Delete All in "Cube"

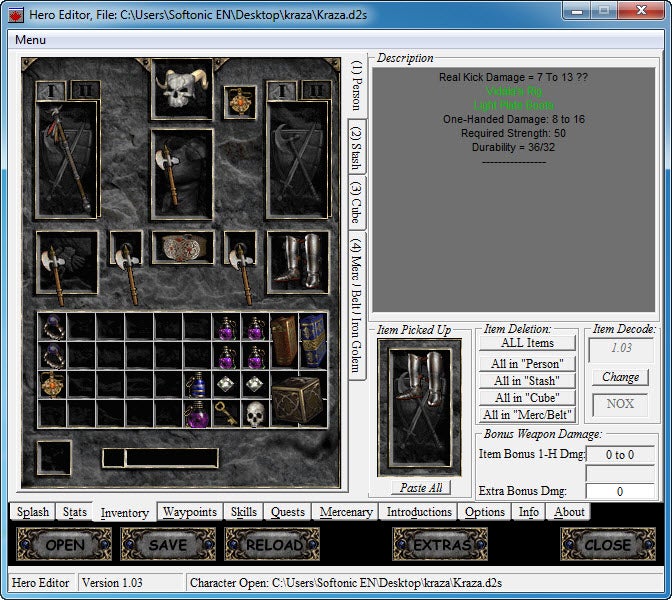tap(527, 398)
